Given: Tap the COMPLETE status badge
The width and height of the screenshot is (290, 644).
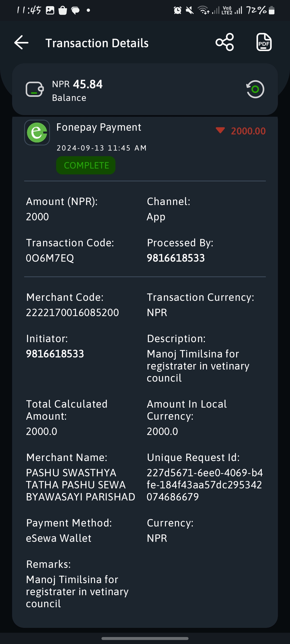Looking at the screenshot, I should [x=86, y=166].
